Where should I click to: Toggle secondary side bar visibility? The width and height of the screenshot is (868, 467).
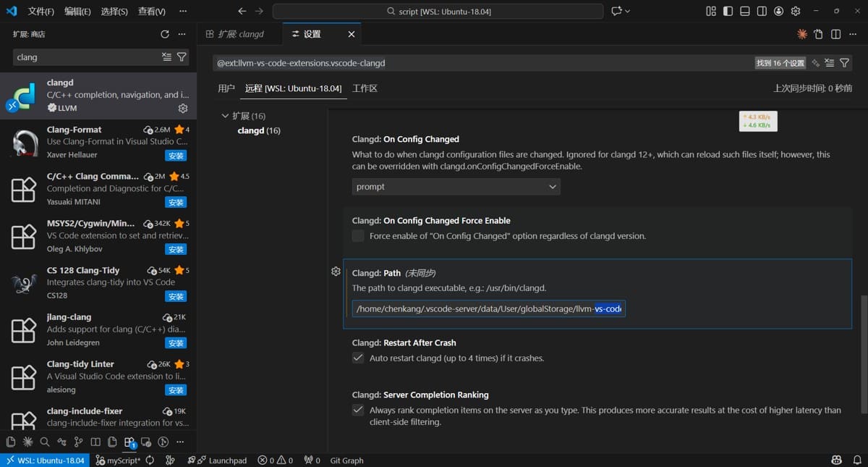[762, 12]
